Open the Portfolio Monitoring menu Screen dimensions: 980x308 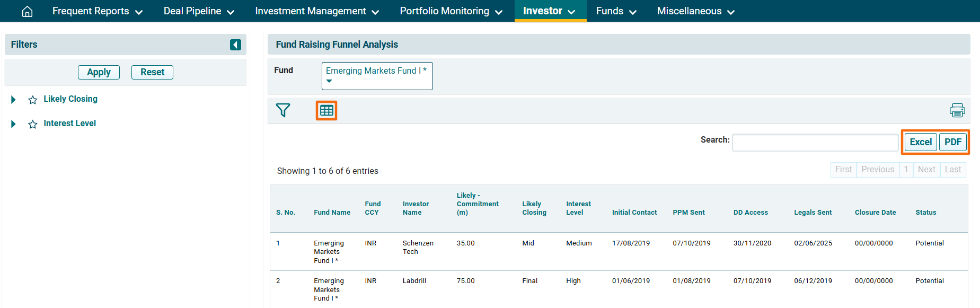[x=451, y=11]
